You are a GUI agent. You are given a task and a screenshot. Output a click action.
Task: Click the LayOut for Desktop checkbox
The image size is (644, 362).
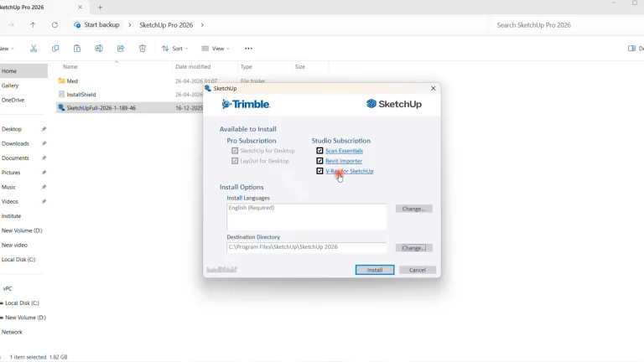235,161
